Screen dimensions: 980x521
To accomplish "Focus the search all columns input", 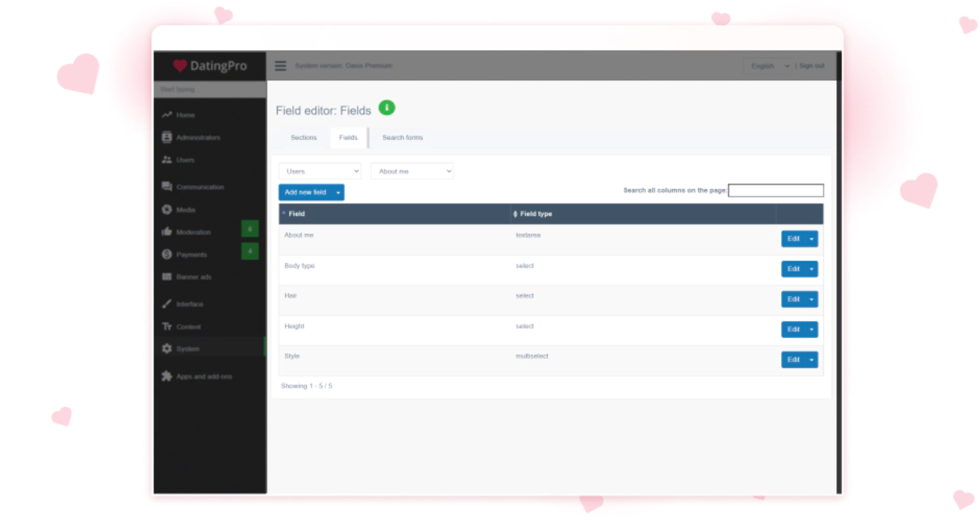I will [776, 191].
